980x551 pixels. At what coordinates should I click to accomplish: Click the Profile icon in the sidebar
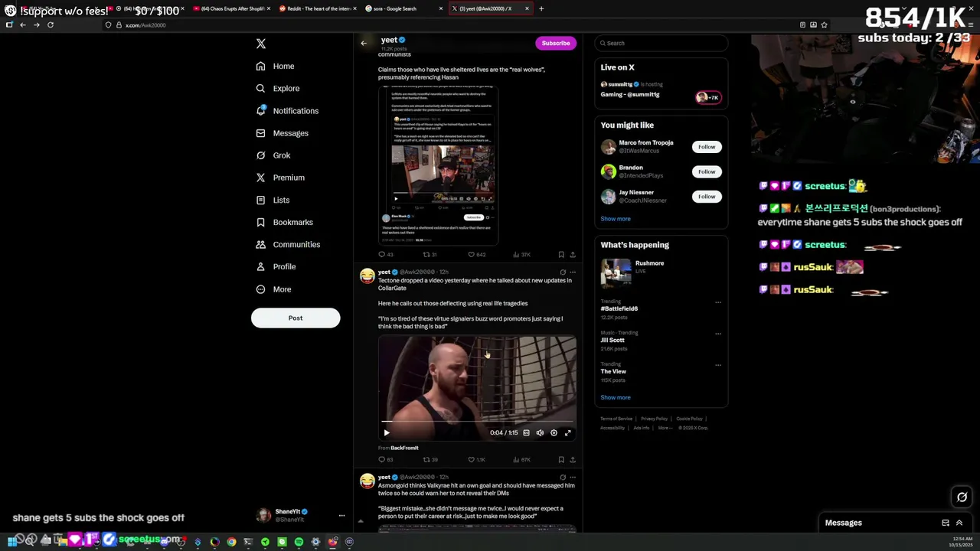[x=260, y=266]
